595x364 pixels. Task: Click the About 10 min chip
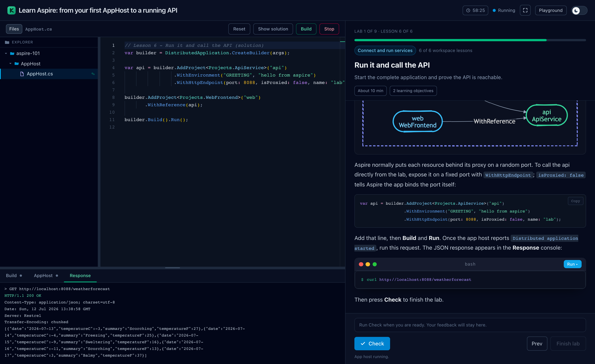pos(370,91)
